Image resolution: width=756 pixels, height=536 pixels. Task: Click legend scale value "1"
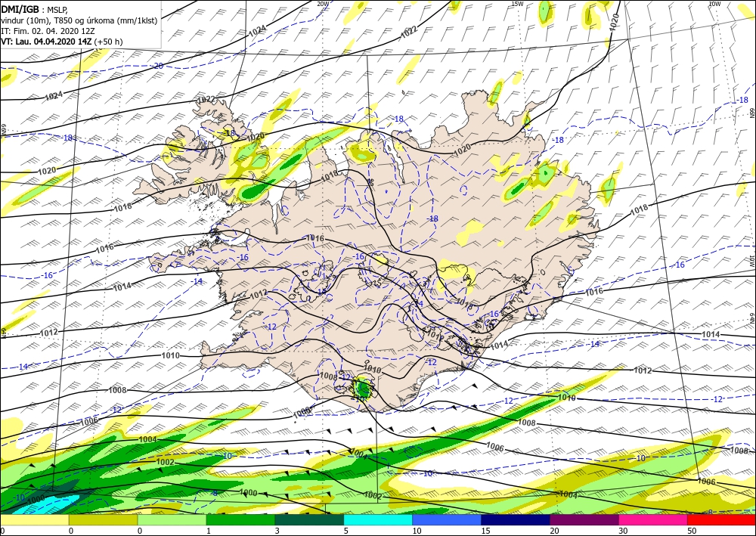pyautogui.click(x=208, y=531)
